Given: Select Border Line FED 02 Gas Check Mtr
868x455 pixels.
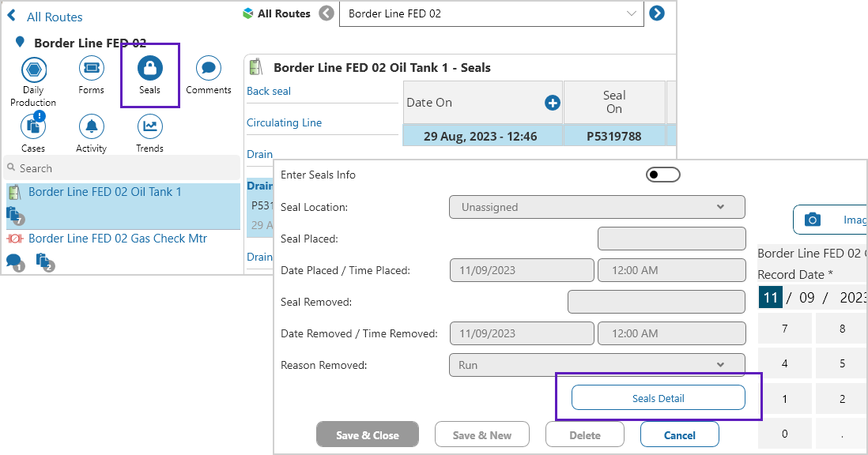Looking at the screenshot, I should coord(118,239).
